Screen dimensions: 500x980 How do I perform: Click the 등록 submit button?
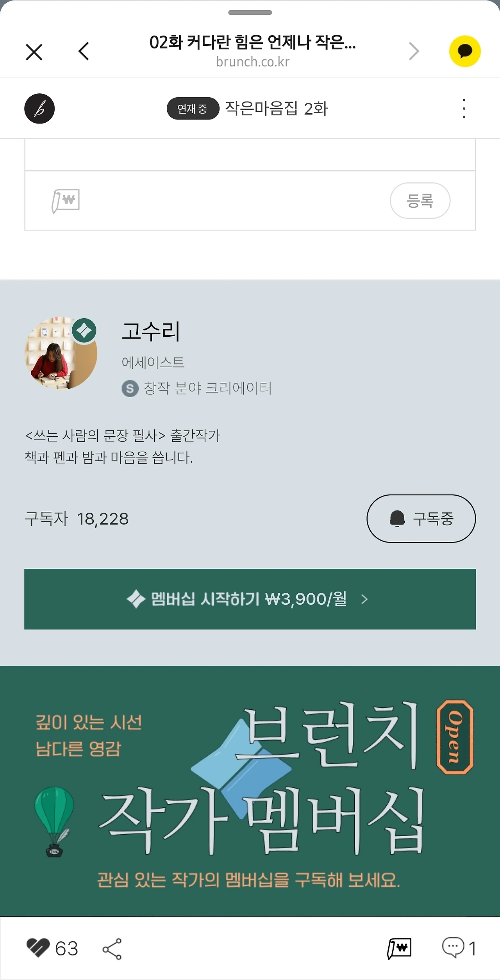(420, 201)
